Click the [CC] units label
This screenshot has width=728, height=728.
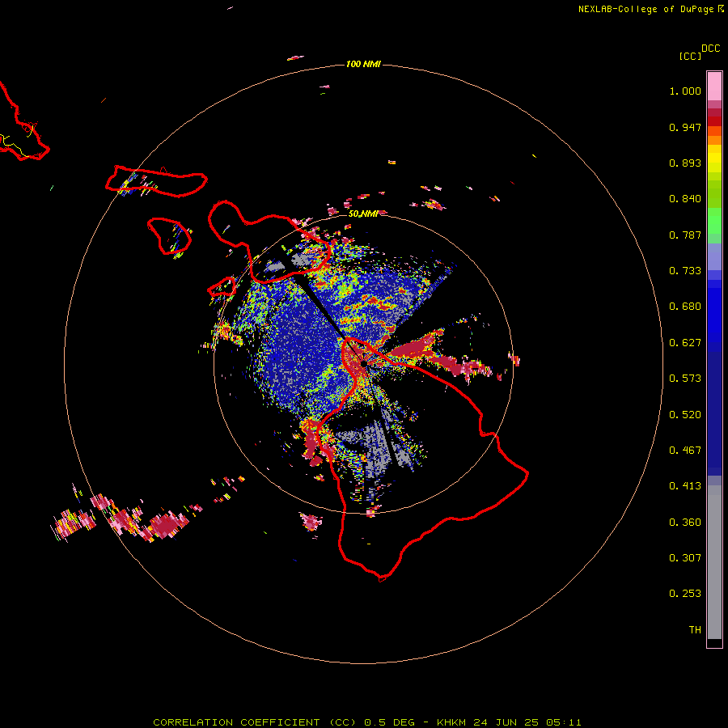690,56
